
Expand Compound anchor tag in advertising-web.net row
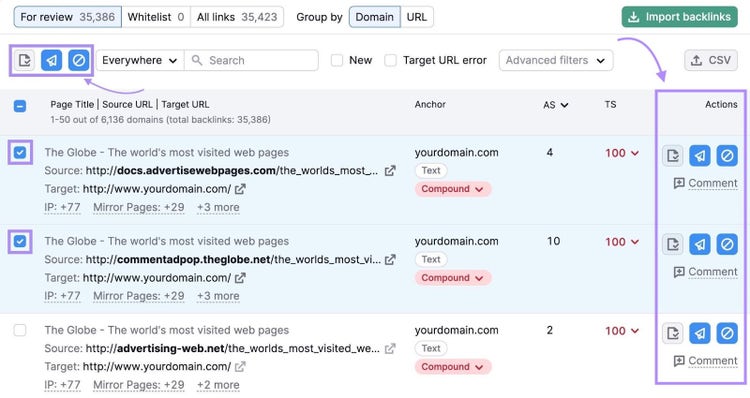(x=452, y=367)
